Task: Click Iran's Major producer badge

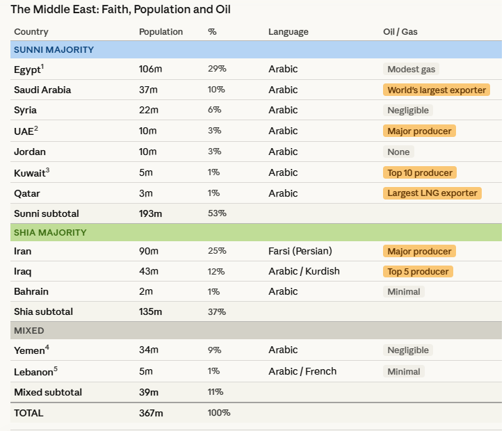Action: (x=419, y=251)
